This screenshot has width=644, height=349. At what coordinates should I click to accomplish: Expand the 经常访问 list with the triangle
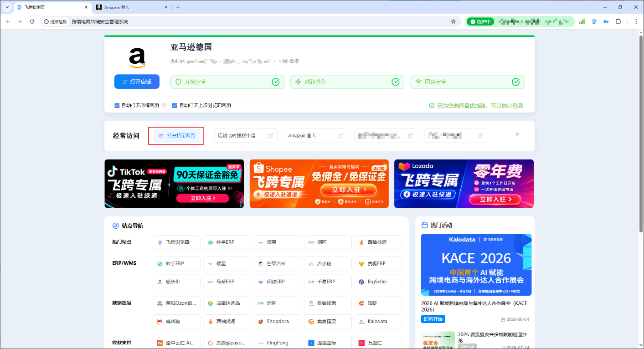[x=517, y=135]
